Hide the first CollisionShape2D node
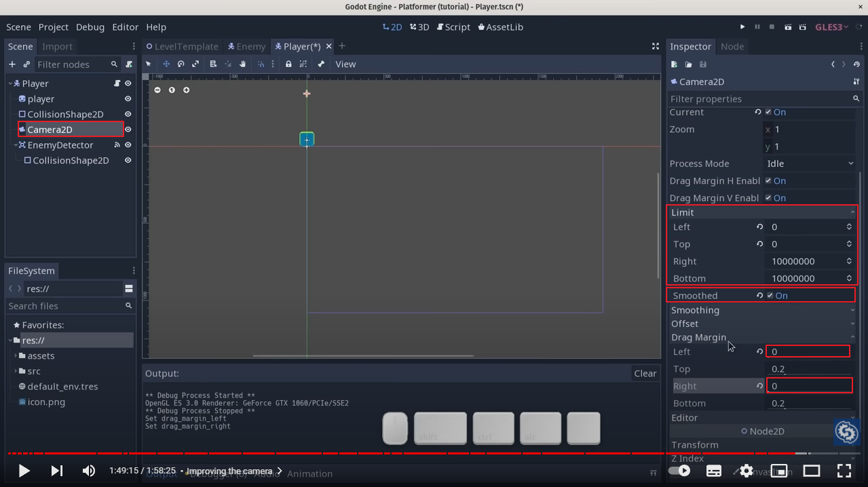The height and width of the screenshot is (487, 868). click(128, 114)
